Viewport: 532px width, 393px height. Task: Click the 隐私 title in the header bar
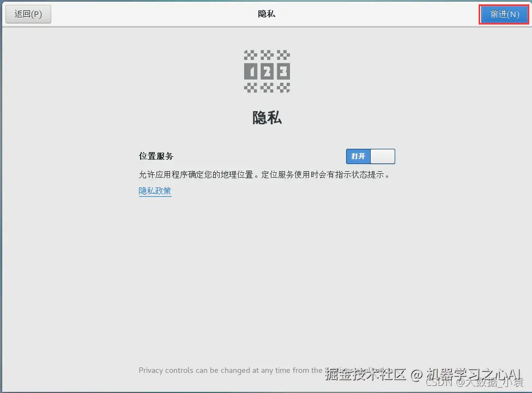pyautogui.click(x=267, y=14)
